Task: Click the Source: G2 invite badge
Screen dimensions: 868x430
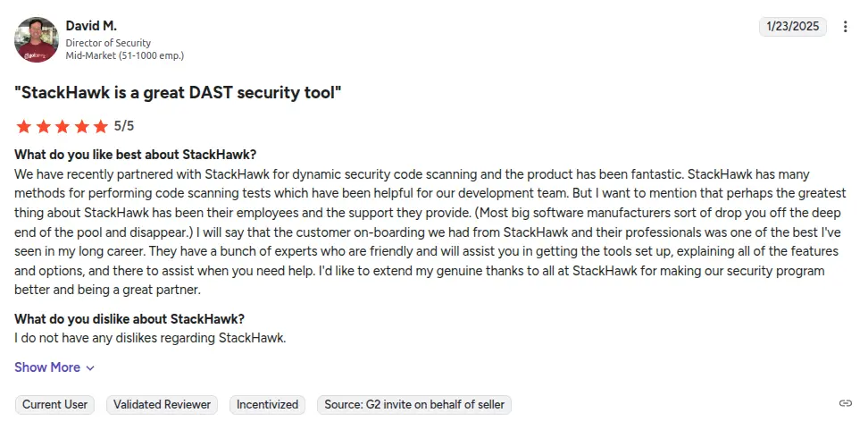Action: click(414, 405)
